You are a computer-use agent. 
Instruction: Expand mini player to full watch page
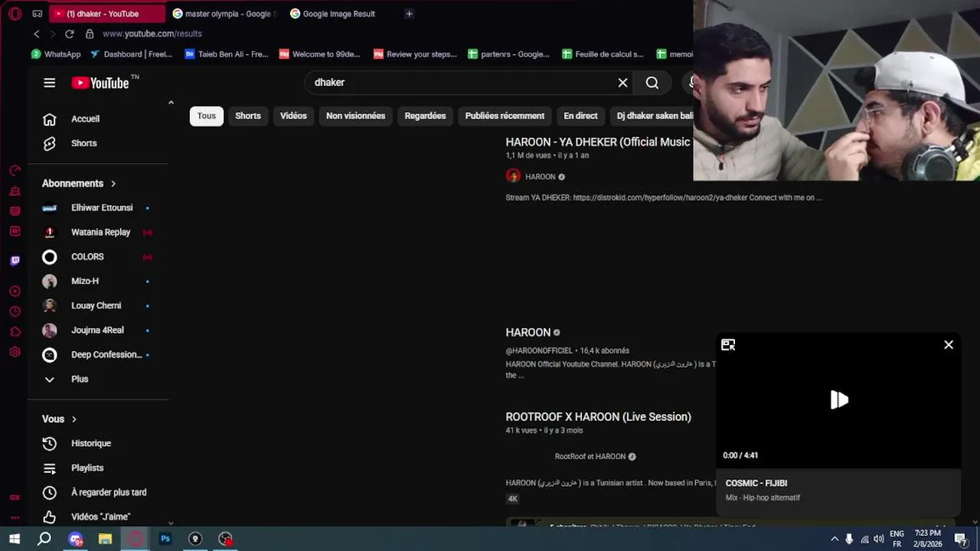(728, 345)
